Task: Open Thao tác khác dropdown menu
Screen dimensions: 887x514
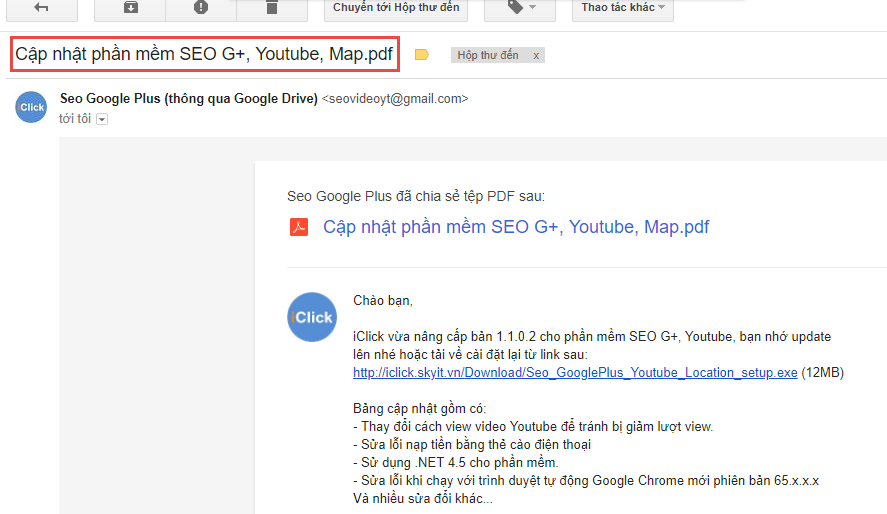Action: [623, 8]
